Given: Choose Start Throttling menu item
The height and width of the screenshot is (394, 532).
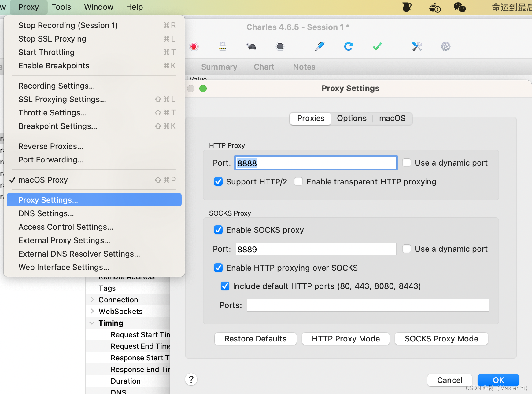Looking at the screenshot, I should click(x=94, y=52).
